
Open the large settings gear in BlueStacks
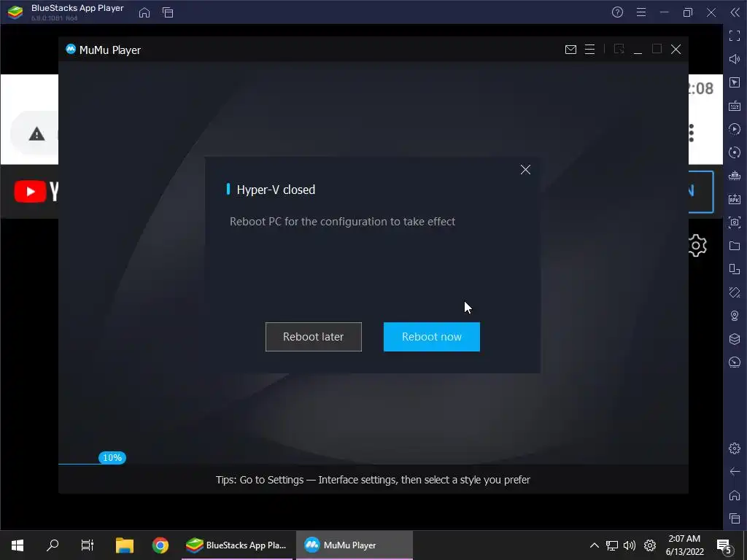697,246
